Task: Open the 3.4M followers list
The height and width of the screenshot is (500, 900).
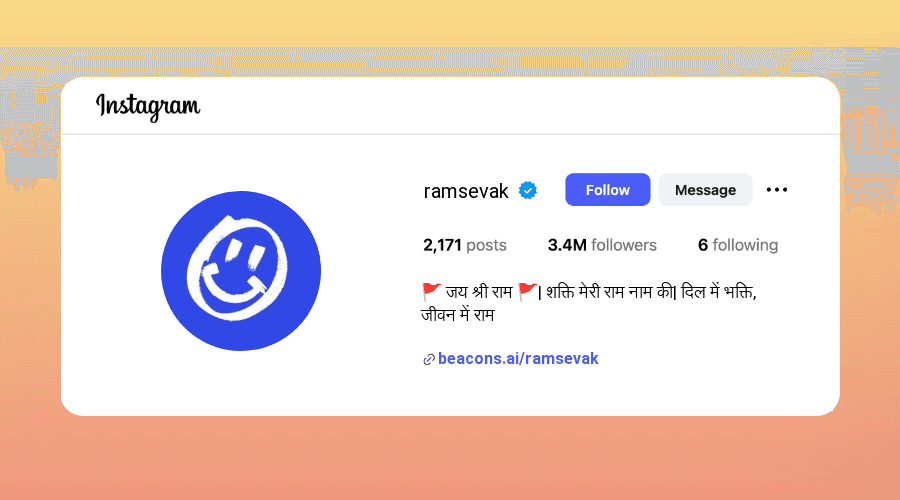Action: (x=602, y=245)
